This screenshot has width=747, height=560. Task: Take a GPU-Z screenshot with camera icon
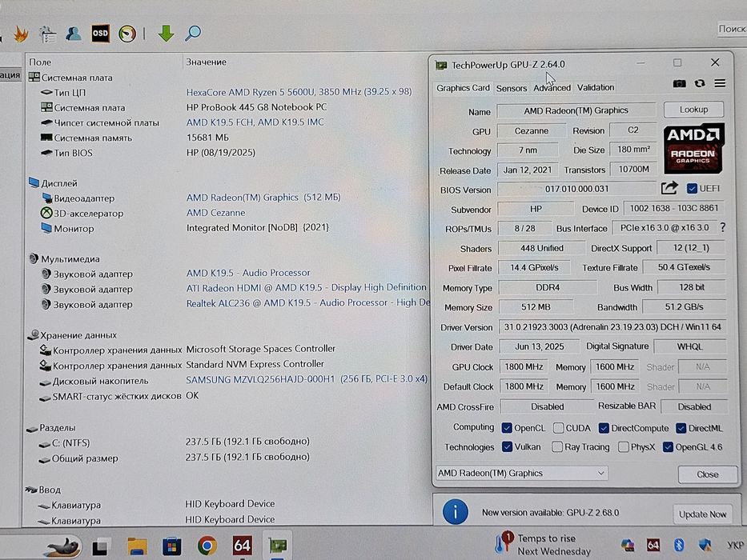click(679, 84)
